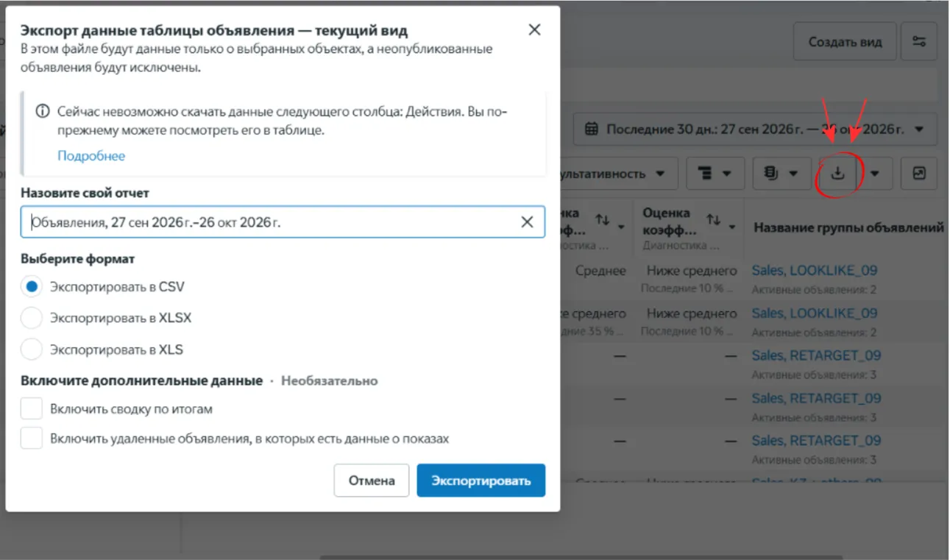Open the columns stack icon menu
Viewport: 950px width, 560px height.
(780, 174)
